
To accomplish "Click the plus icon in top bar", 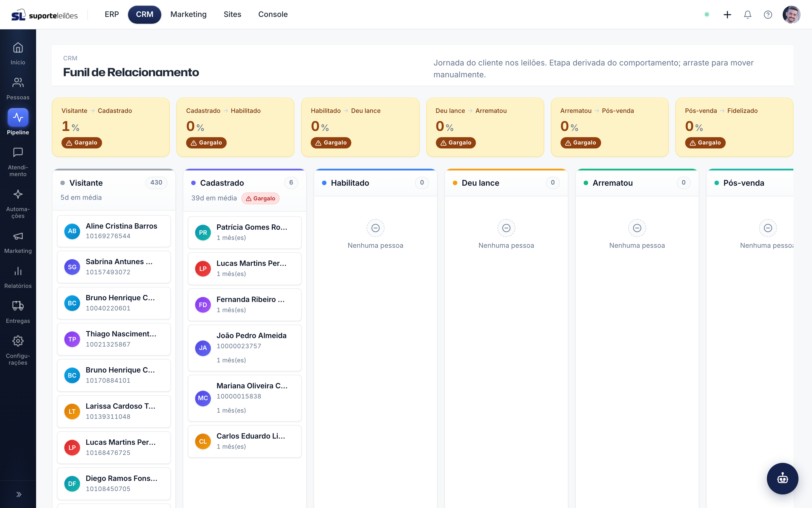I will [727, 14].
